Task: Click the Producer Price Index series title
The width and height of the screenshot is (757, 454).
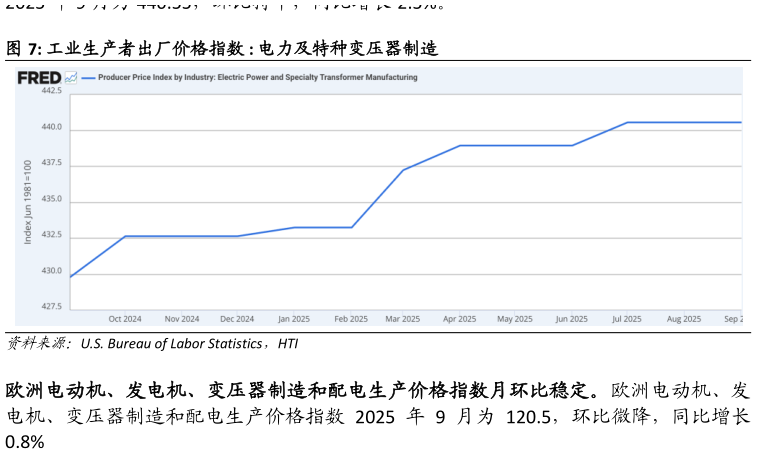Action: (257, 78)
